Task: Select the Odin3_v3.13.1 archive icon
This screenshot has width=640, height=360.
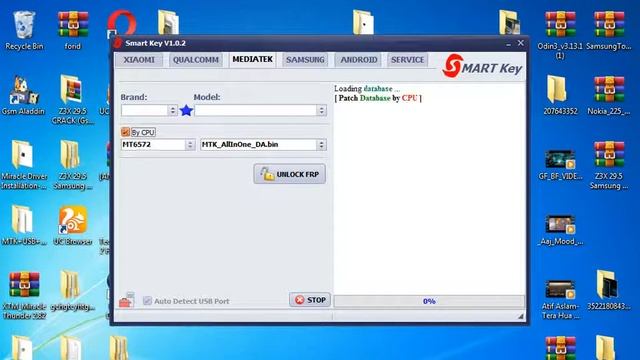Action: click(560, 35)
